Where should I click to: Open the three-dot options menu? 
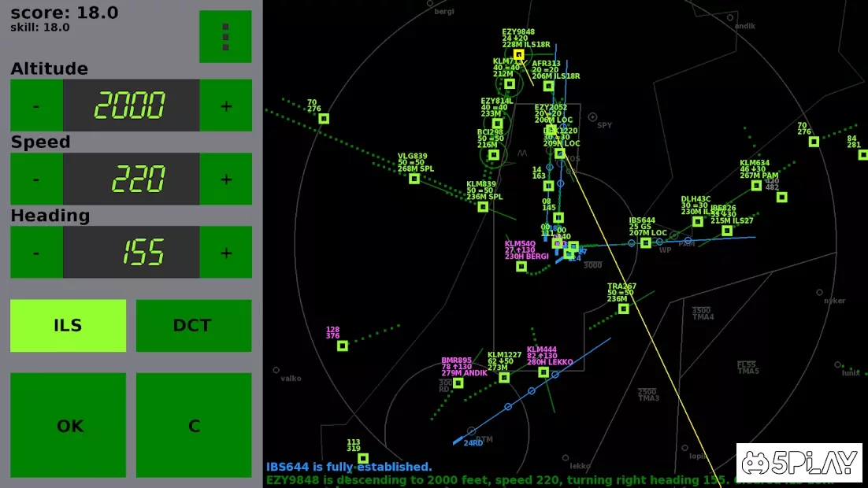click(225, 37)
